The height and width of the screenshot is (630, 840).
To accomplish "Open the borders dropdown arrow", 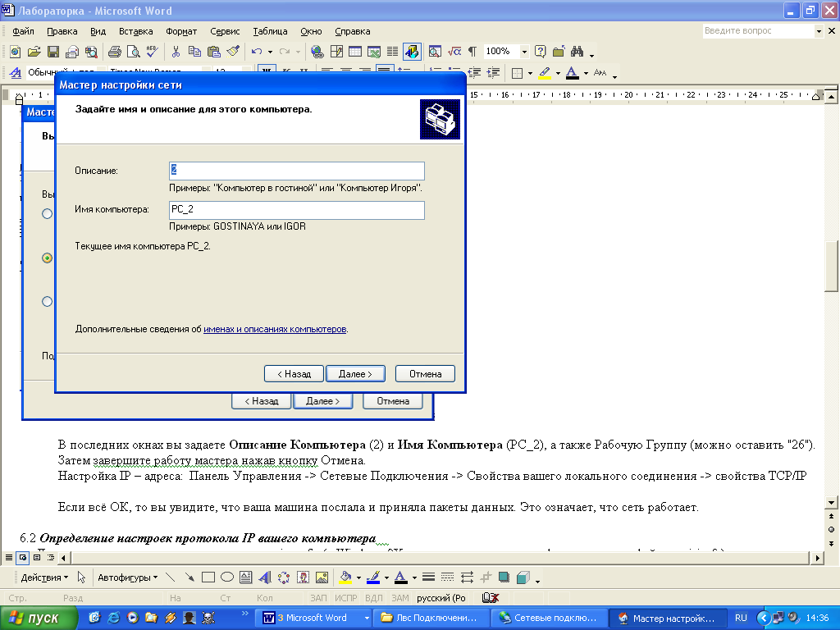I will (x=530, y=73).
